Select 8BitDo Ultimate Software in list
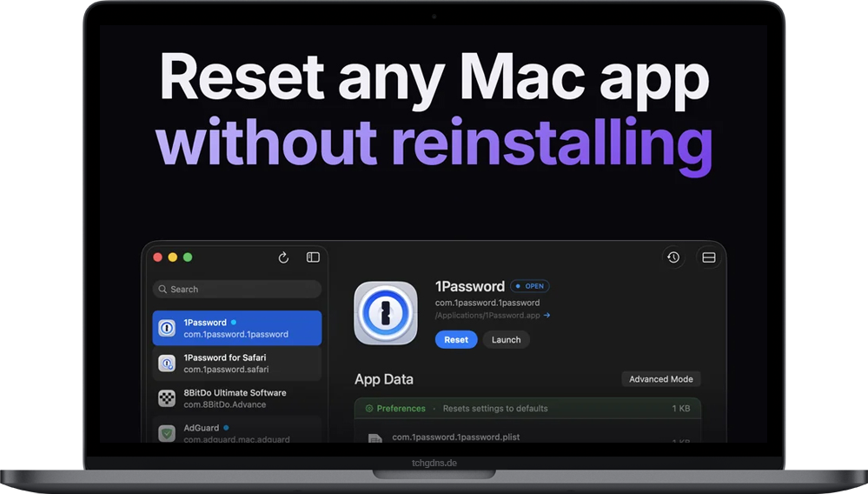 [237, 398]
